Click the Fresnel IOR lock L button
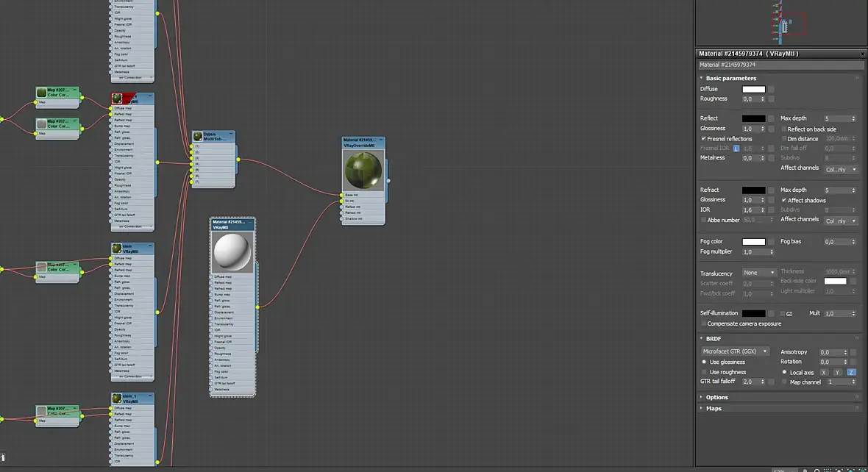This screenshot has width=868, height=472. [x=736, y=149]
